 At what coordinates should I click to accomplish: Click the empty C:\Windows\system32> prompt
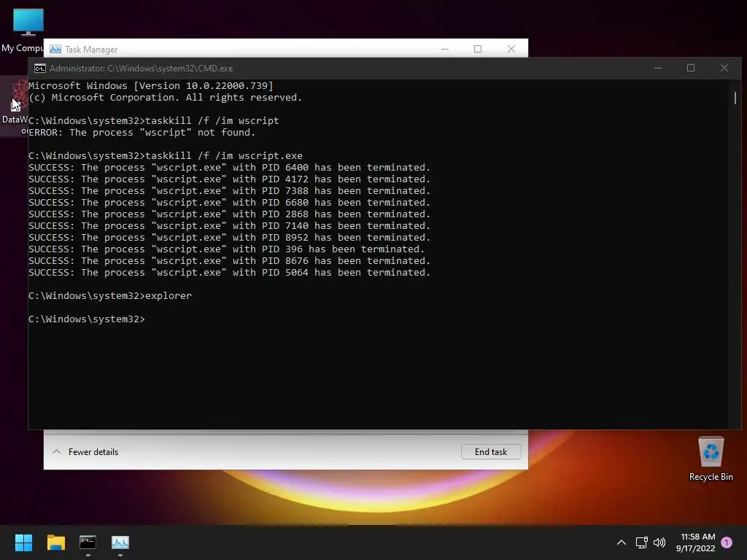tap(87, 319)
